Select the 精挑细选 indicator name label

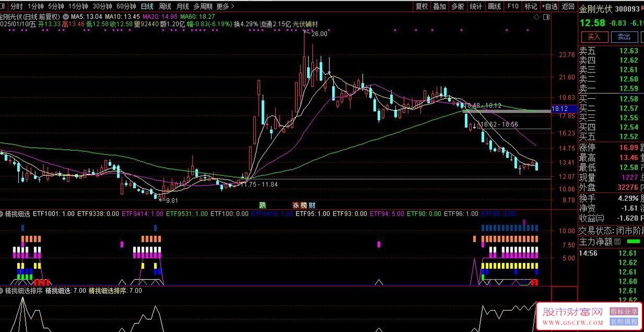17,214
